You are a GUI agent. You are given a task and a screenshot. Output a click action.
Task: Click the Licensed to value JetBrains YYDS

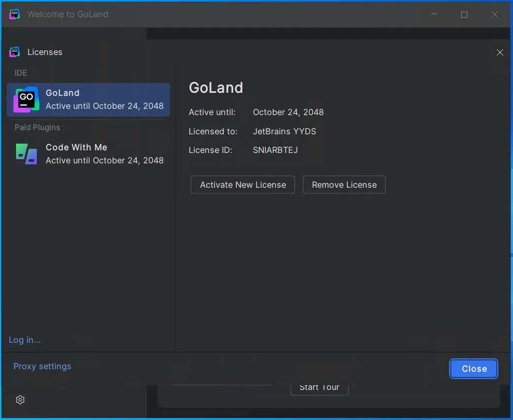(284, 131)
